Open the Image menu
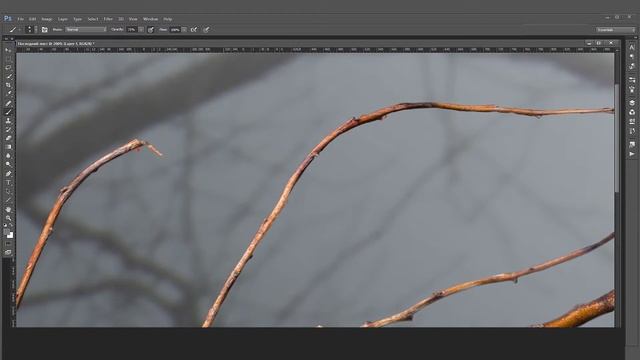640x360 pixels. point(47,19)
